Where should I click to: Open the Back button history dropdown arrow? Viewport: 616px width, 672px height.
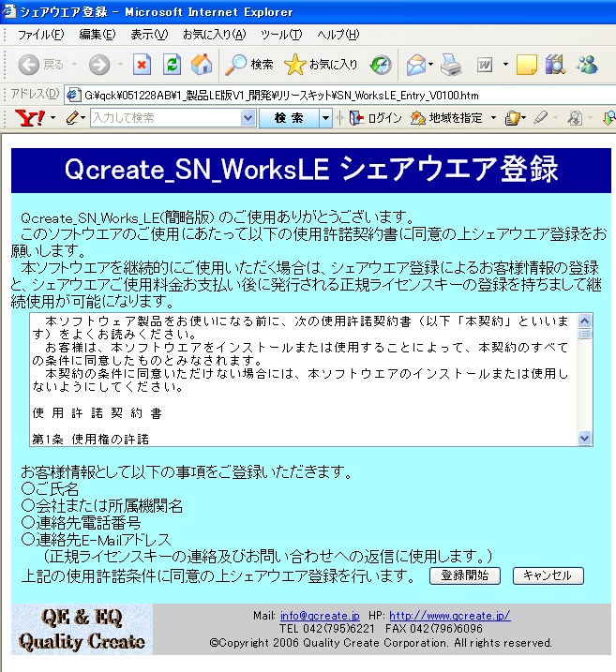click(x=74, y=65)
